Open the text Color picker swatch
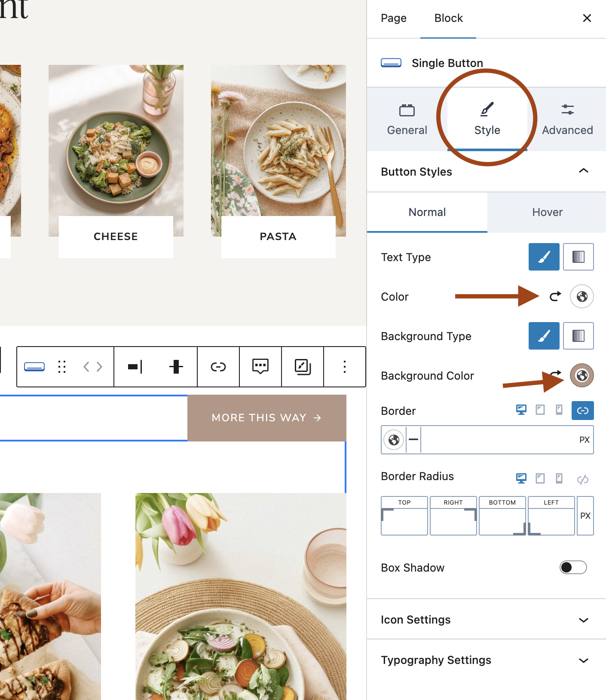Image resolution: width=606 pixels, height=700 pixels. [x=582, y=296]
